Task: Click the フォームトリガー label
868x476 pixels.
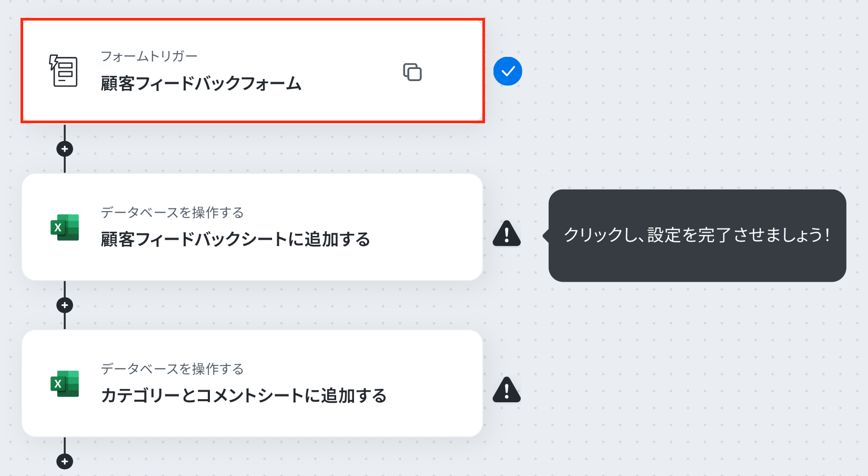Action: pos(149,56)
